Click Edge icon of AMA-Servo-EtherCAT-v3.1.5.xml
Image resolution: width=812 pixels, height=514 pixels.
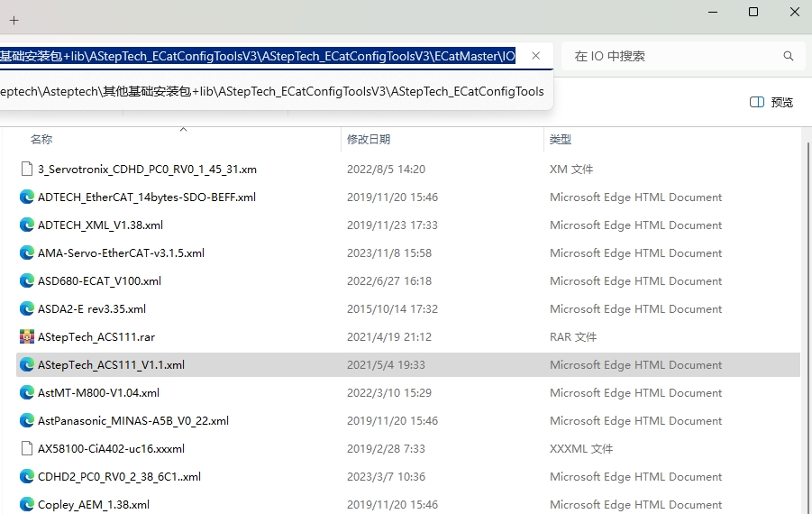(x=26, y=252)
